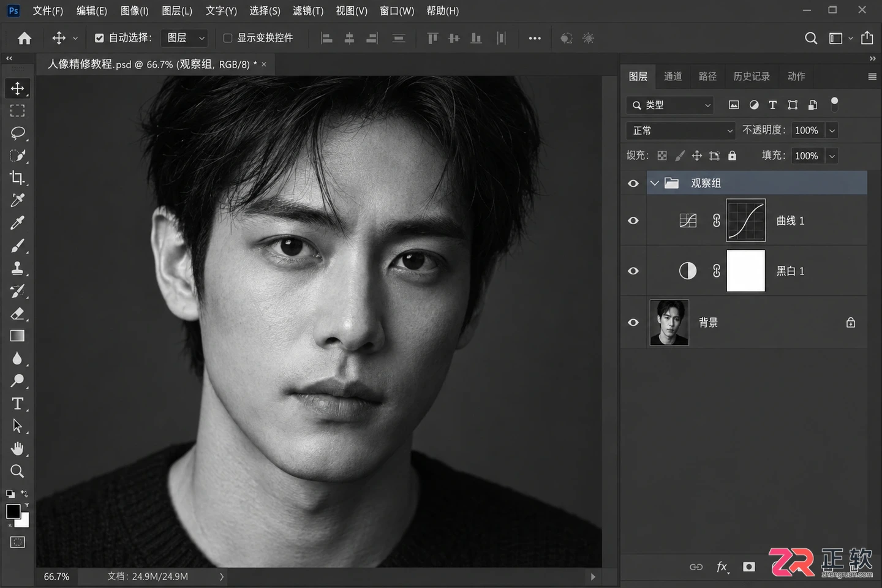The height and width of the screenshot is (588, 882).
Task: Select the Rectangular Marquee tool
Action: pyautogui.click(x=17, y=111)
